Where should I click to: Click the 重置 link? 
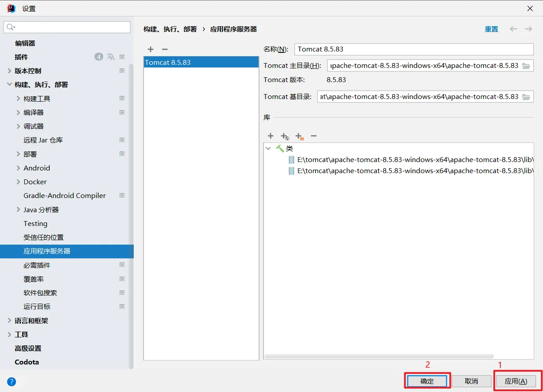point(491,29)
